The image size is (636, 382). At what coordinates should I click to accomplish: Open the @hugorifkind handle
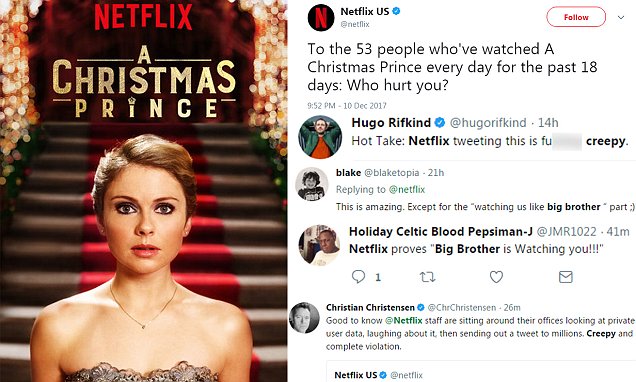tap(488, 122)
